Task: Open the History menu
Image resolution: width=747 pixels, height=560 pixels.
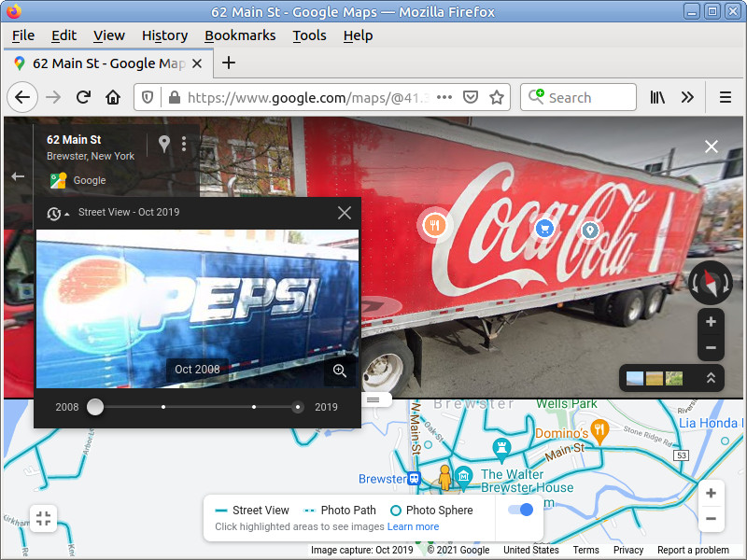Action: [x=165, y=35]
